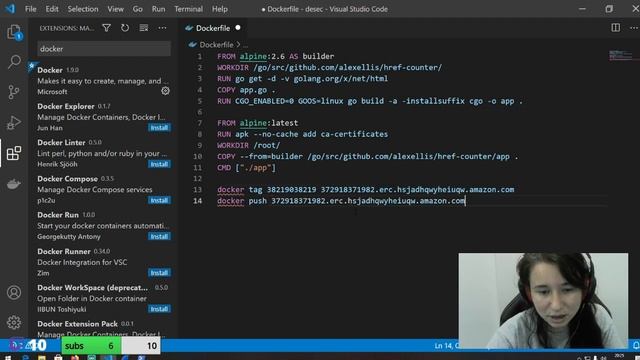The width and height of the screenshot is (640, 360).
Task: Click the CMD ["./app"] line
Action: point(246,168)
